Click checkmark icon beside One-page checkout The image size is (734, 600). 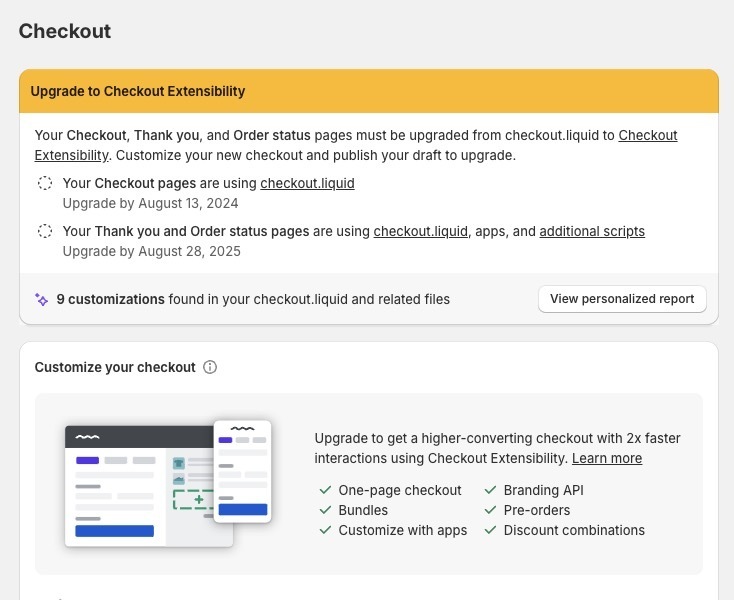(325, 490)
